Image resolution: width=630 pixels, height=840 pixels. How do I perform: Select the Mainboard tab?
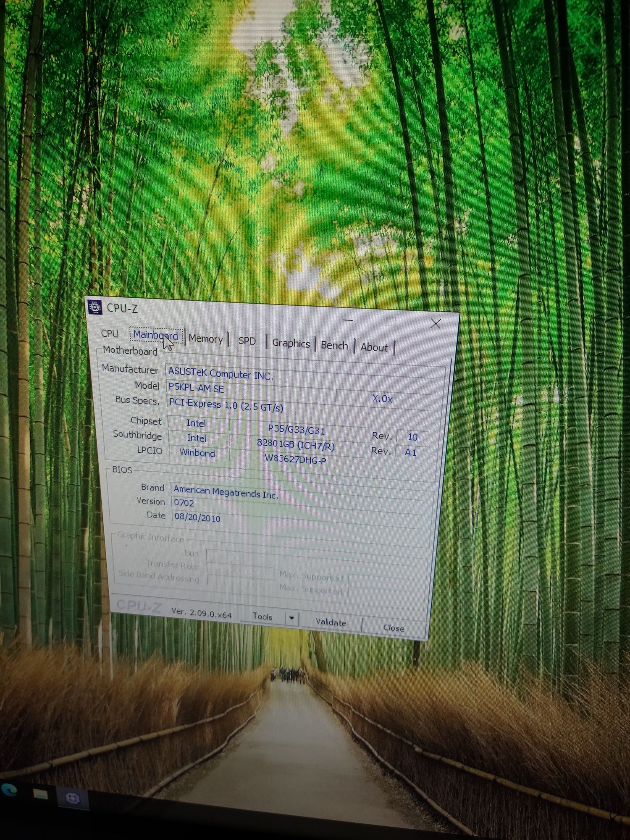click(156, 335)
